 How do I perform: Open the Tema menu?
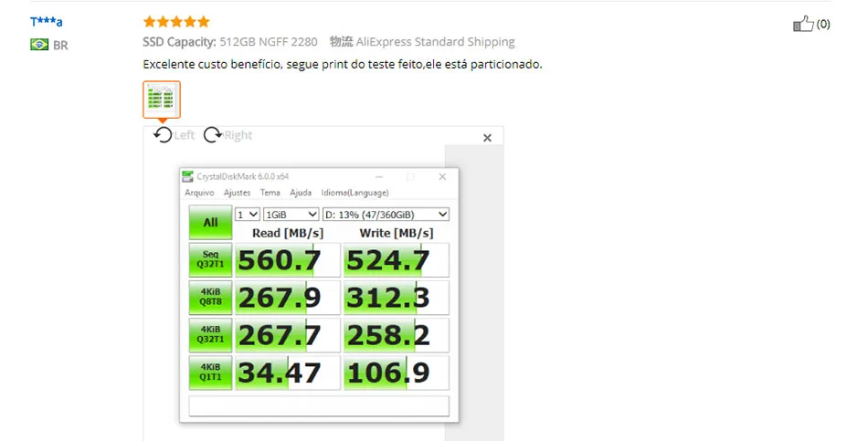pos(270,193)
